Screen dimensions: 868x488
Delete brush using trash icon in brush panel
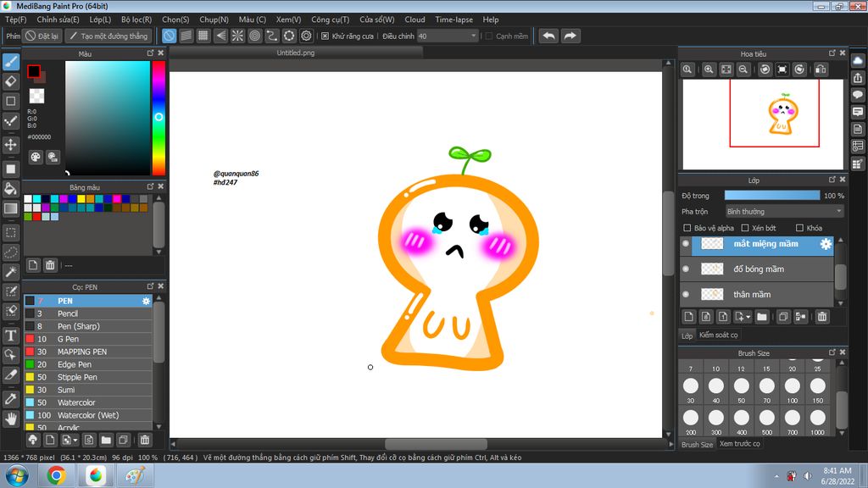pos(144,440)
